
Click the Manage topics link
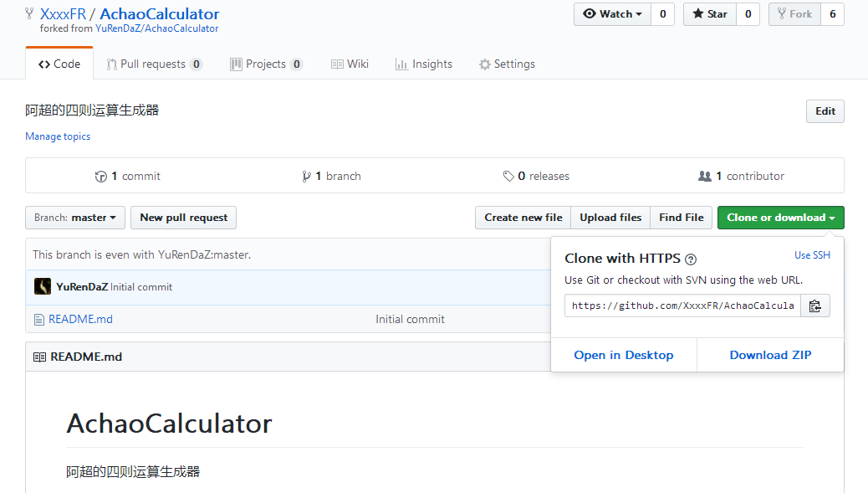click(58, 136)
